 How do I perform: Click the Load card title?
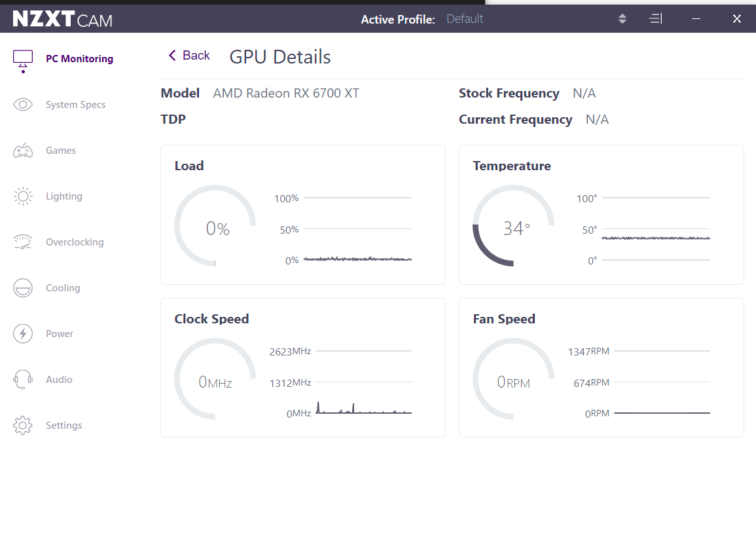tap(189, 166)
